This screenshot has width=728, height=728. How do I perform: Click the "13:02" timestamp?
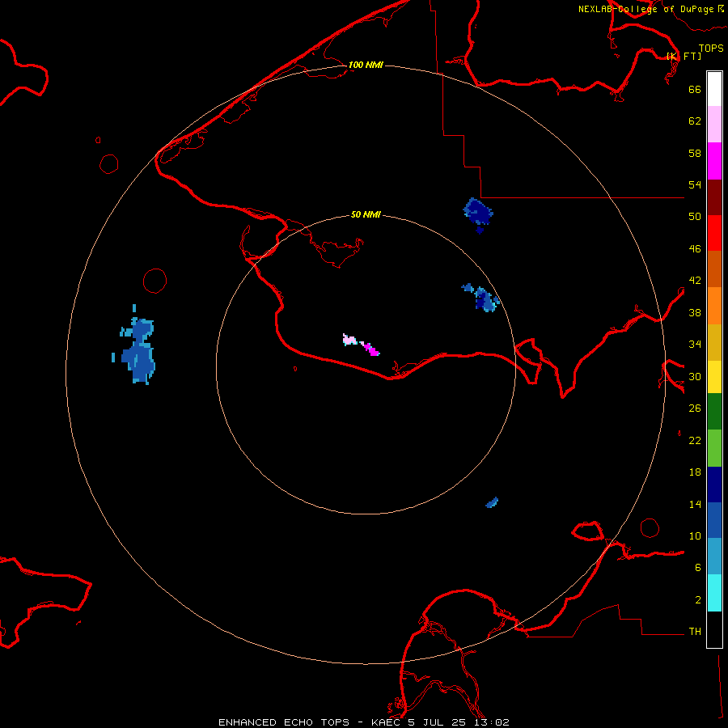click(x=492, y=722)
